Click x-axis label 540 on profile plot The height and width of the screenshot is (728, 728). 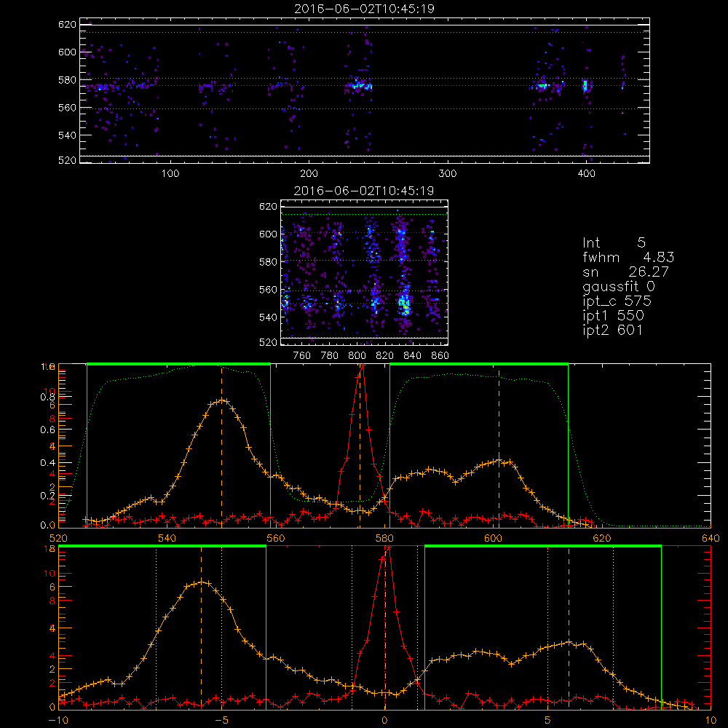pyautogui.click(x=167, y=539)
